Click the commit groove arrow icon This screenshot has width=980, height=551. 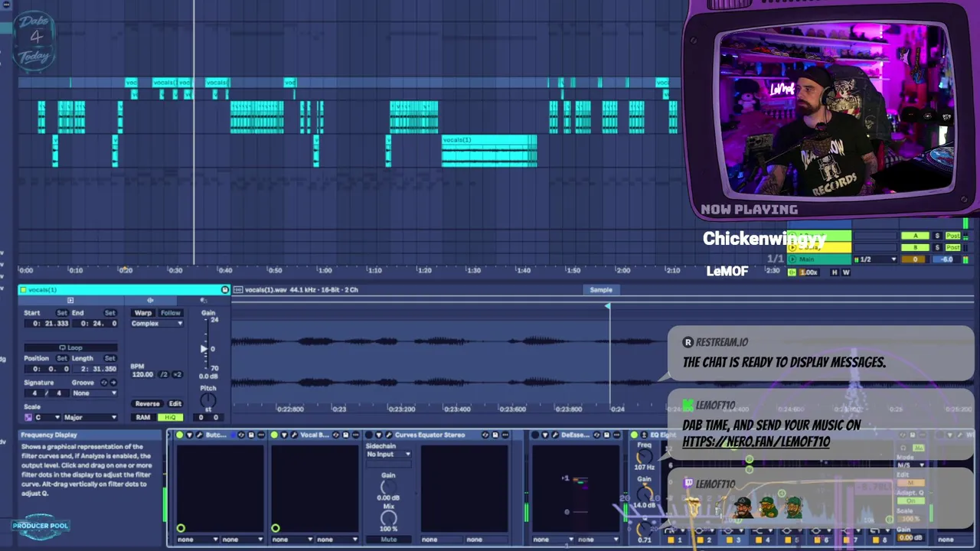click(x=113, y=383)
